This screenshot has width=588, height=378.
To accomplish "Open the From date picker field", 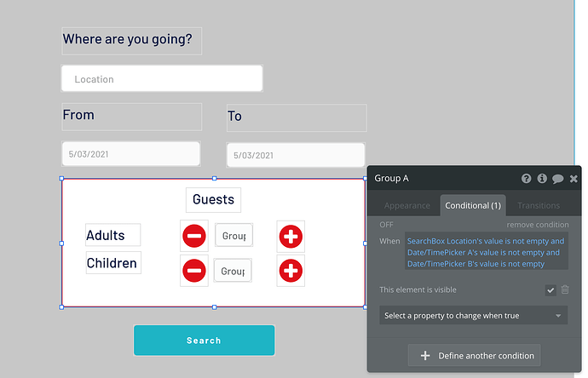I will 131,153.
